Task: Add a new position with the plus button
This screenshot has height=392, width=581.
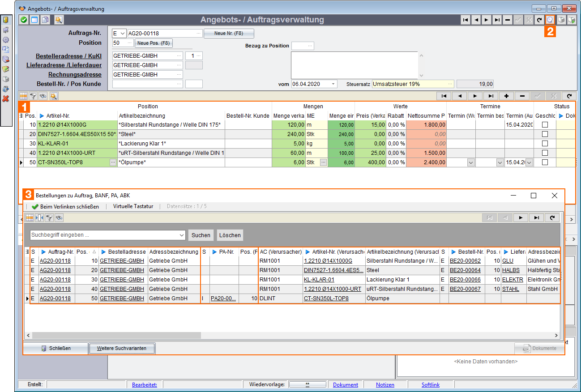Action: coord(506,96)
